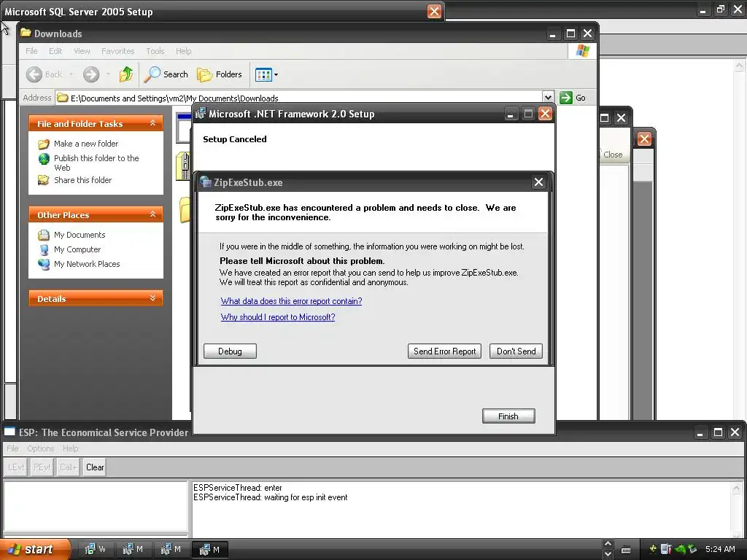Click the Downloads folder title icon
The width and height of the screenshot is (747, 560).
coord(26,33)
